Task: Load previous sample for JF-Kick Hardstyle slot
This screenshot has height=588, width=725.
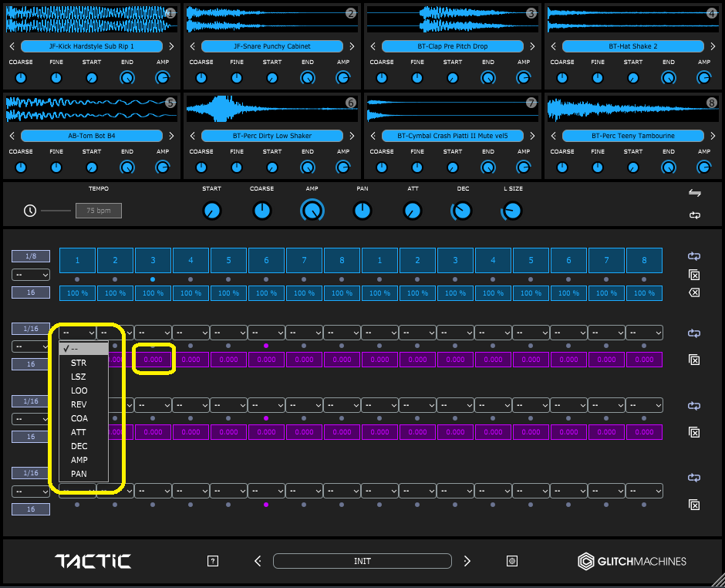Action: point(12,46)
